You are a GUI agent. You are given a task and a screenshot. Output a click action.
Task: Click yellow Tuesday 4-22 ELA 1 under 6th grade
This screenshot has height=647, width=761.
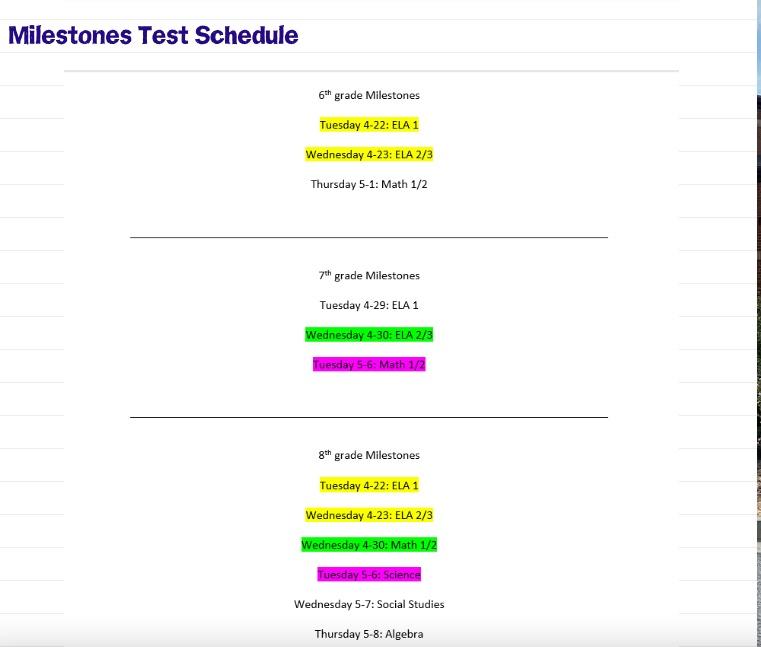tap(369, 125)
